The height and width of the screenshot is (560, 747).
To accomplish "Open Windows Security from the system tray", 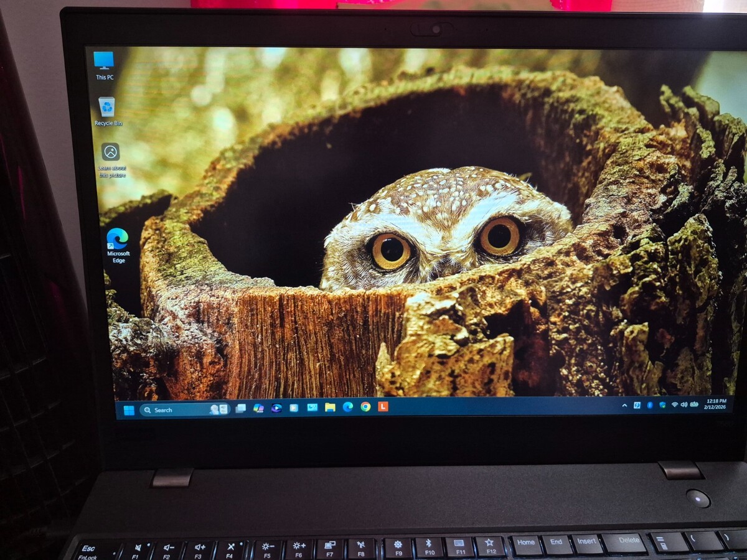I will pos(662,405).
